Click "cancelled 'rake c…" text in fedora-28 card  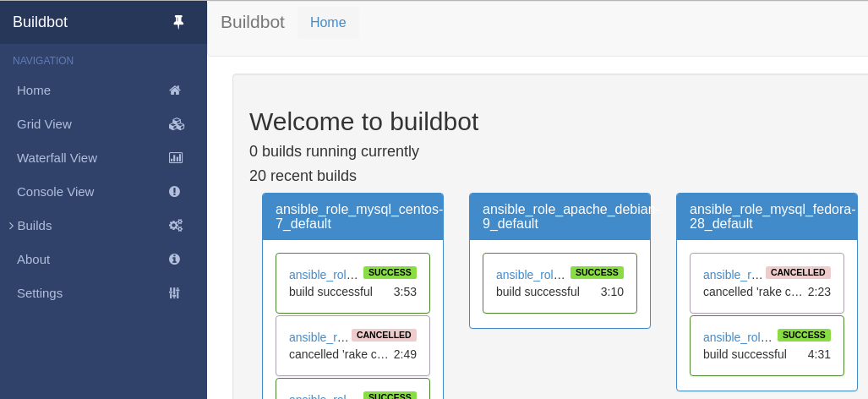click(x=752, y=292)
